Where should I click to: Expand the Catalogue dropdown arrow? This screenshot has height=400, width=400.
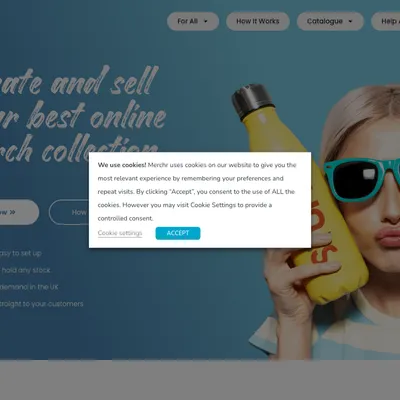click(x=350, y=21)
